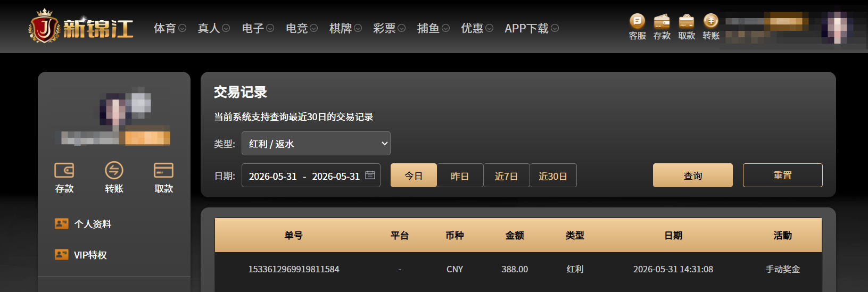Expand 真人 menu
Image resolution: width=868 pixels, height=292 pixels.
pyautogui.click(x=213, y=28)
